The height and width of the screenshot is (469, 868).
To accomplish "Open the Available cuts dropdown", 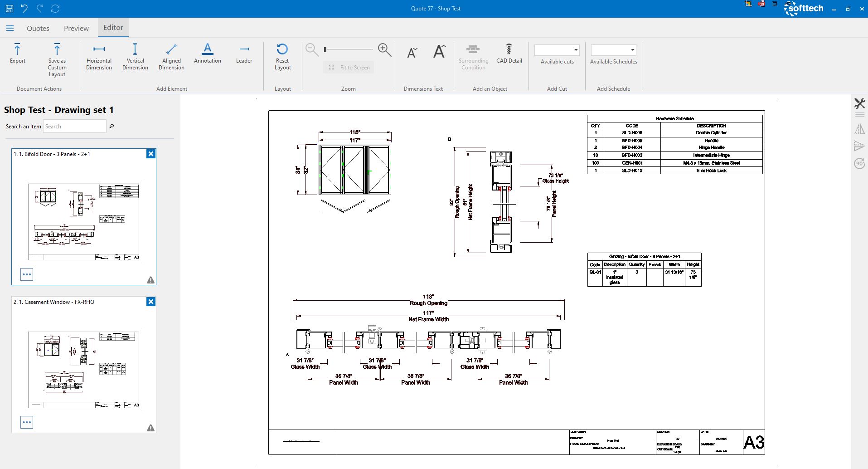I will coord(557,50).
